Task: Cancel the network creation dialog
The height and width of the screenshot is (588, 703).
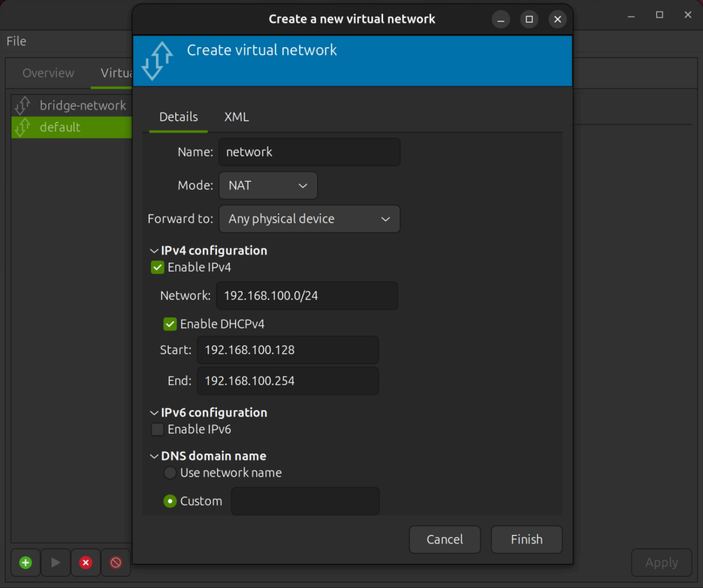Action: [444, 539]
